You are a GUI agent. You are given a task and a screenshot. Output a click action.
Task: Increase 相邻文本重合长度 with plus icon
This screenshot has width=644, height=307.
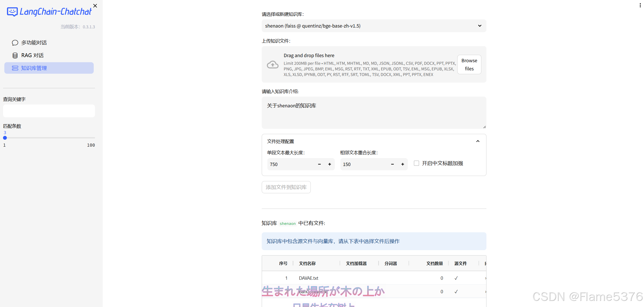tap(403, 164)
